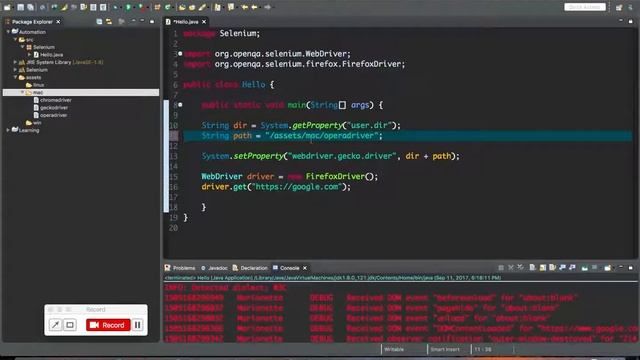Click the arrow tool in Record widget

[x=55, y=325]
